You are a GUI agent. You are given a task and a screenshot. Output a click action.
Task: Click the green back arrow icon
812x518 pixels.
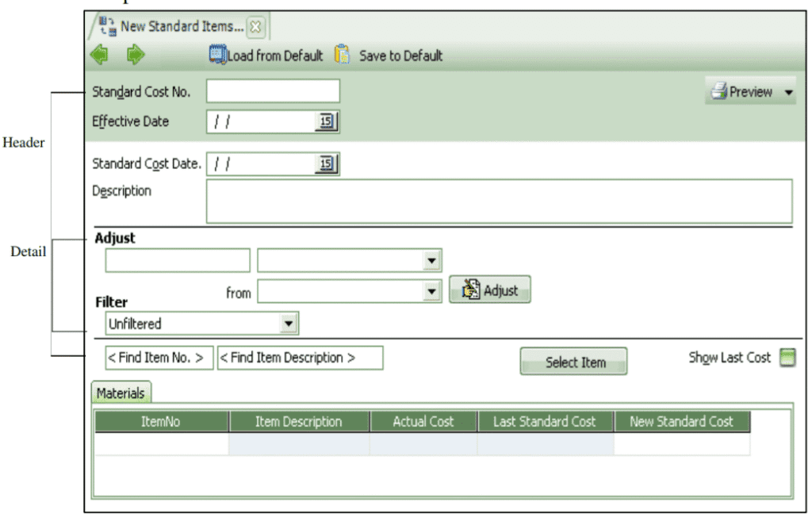[100, 56]
